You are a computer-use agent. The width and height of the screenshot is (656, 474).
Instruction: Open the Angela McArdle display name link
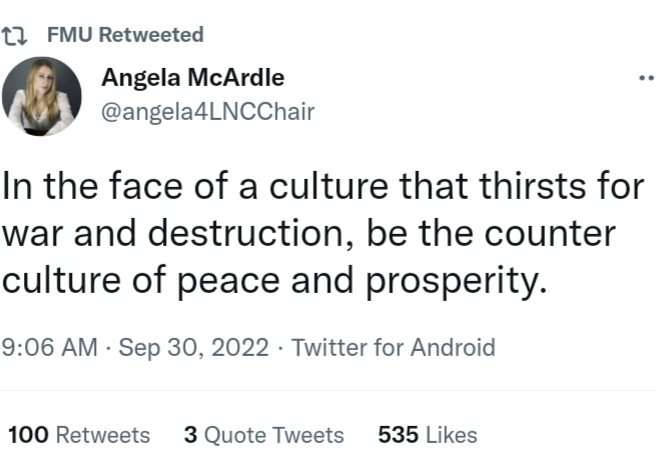193,77
